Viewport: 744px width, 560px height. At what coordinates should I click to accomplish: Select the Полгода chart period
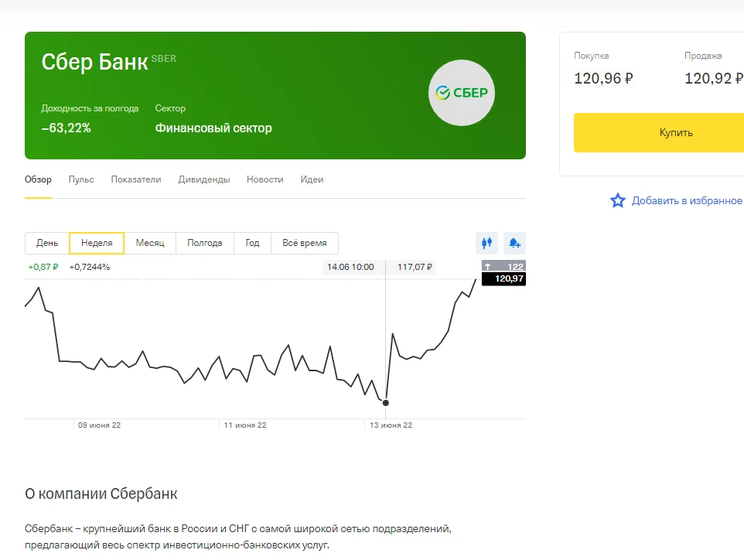pos(205,243)
